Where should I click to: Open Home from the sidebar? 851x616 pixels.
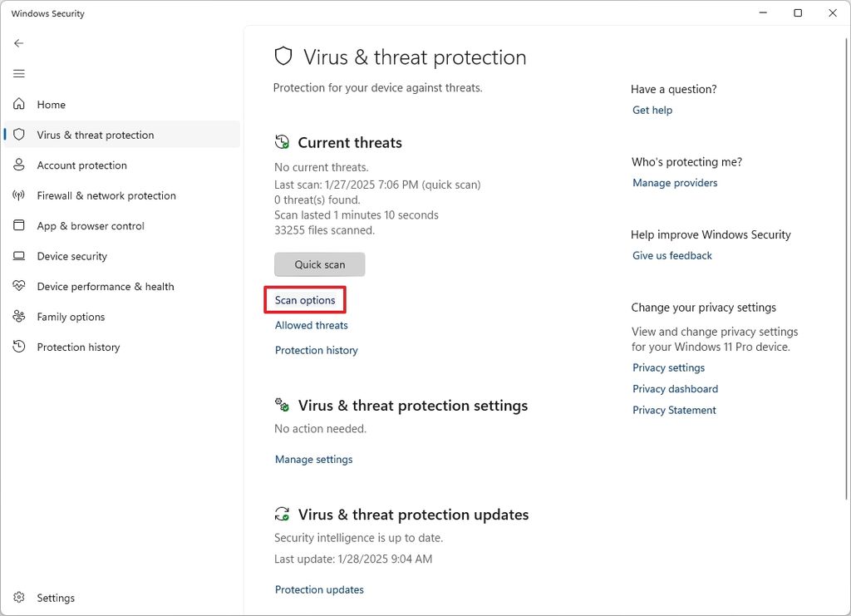51,104
